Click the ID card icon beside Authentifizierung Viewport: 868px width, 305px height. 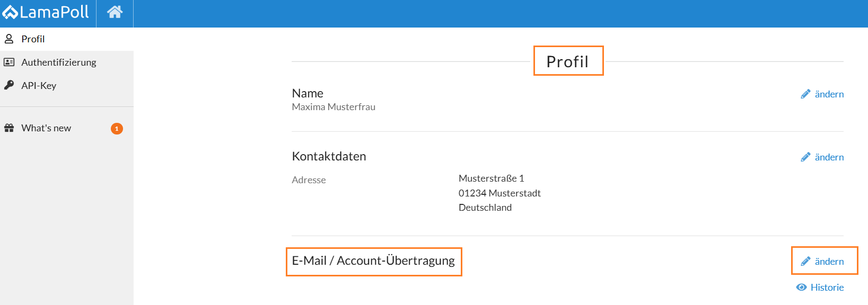pos(9,62)
